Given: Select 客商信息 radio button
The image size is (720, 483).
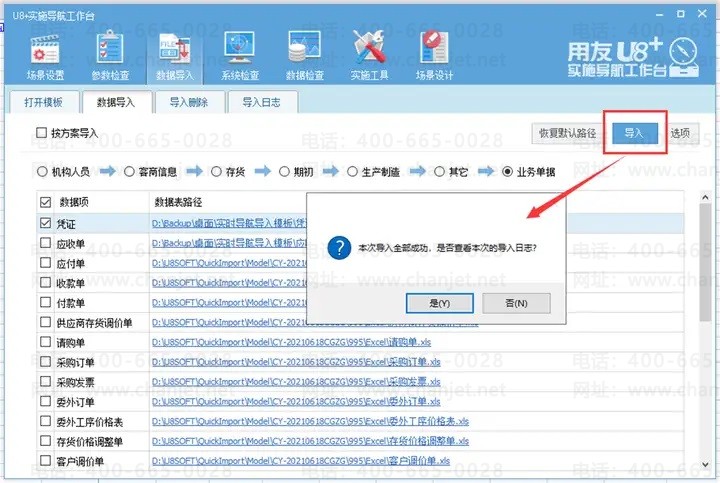Looking at the screenshot, I should pos(129,172).
